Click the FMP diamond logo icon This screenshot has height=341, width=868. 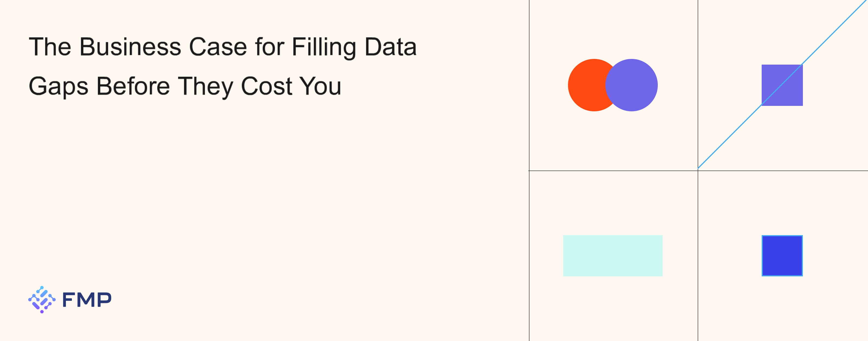(42, 299)
